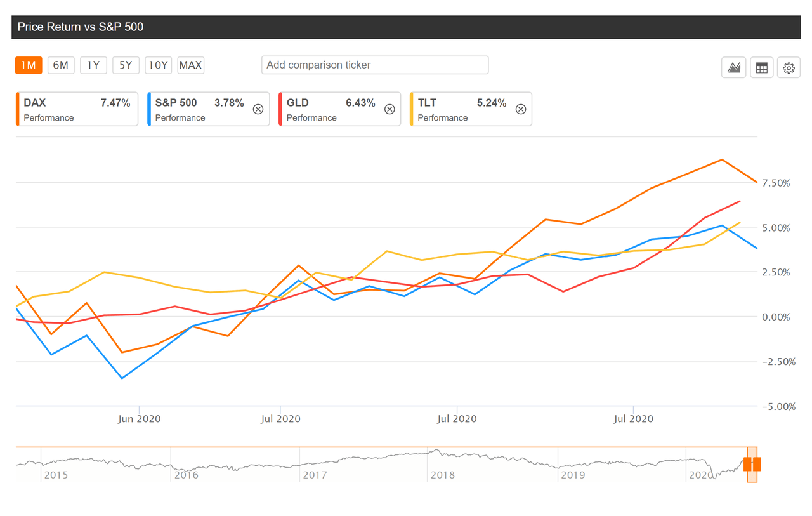The height and width of the screenshot is (516, 812).
Task: Open the table view icon
Action: click(762, 67)
